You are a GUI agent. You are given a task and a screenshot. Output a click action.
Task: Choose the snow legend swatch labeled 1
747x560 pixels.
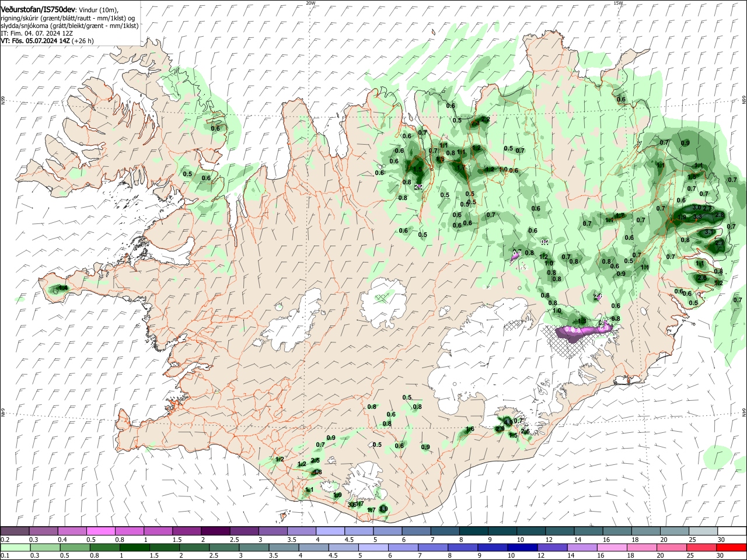(158, 531)
